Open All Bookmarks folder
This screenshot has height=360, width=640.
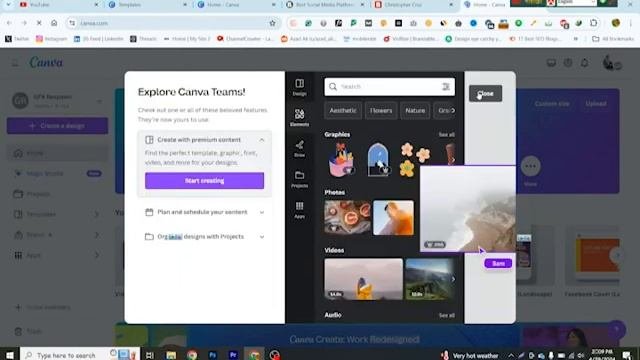[x=613, y=39]
